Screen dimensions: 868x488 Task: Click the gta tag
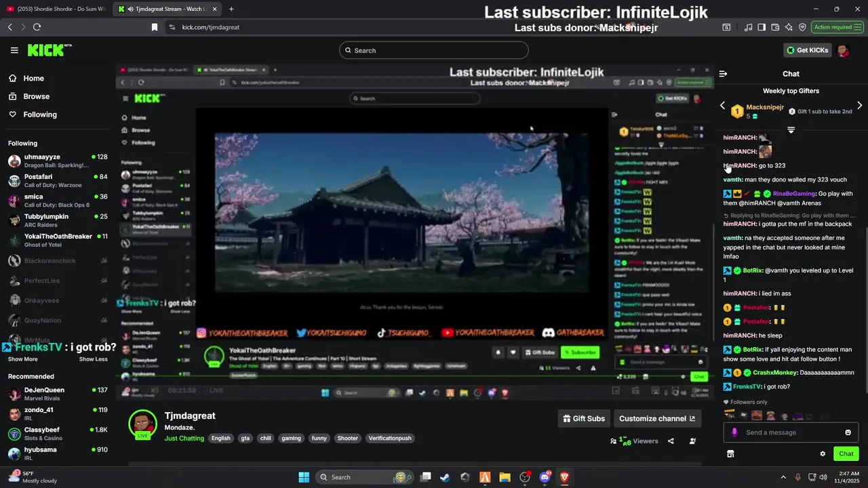(245, 439)
